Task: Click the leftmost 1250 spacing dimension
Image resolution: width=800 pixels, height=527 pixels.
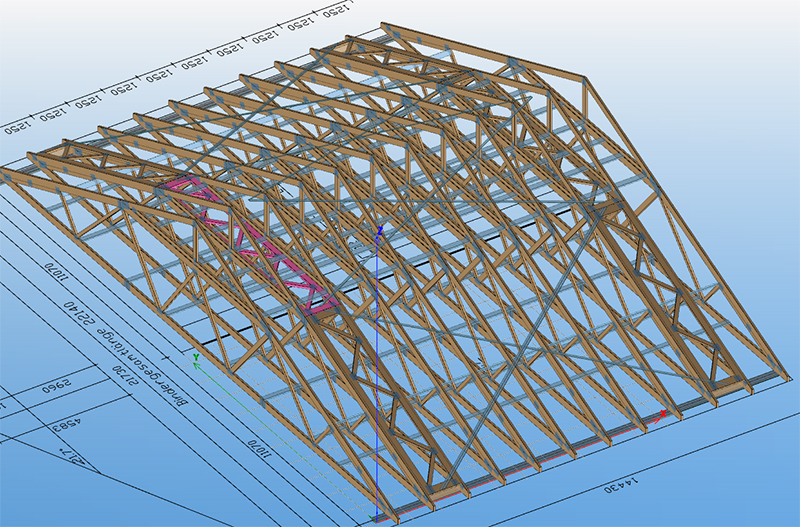Action: [x=20, y=124]
